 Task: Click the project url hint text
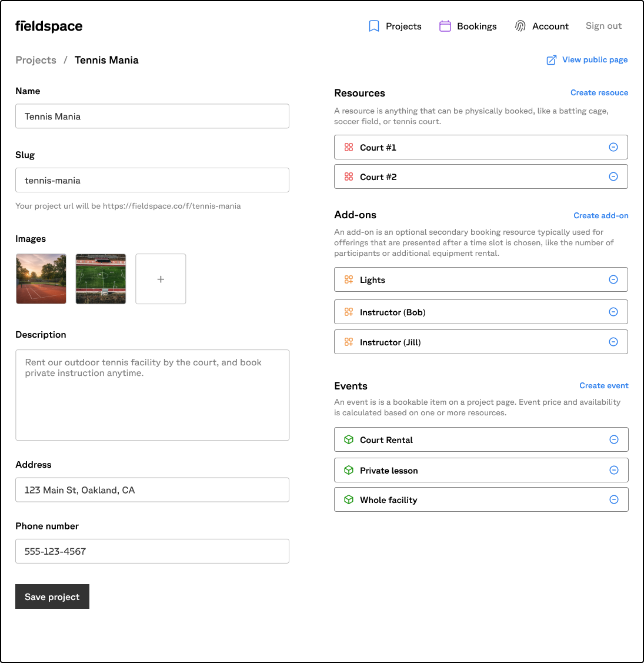(128, 206)
